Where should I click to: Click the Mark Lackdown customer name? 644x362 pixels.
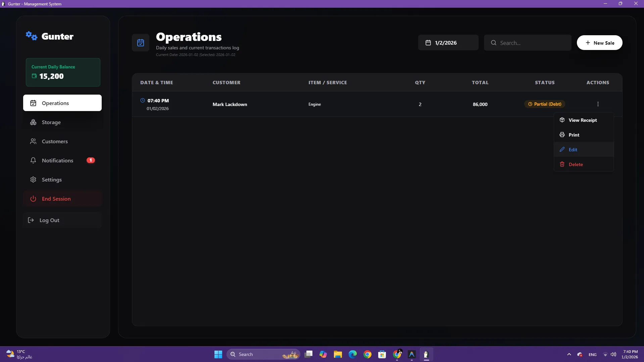(x=230, y=104)
